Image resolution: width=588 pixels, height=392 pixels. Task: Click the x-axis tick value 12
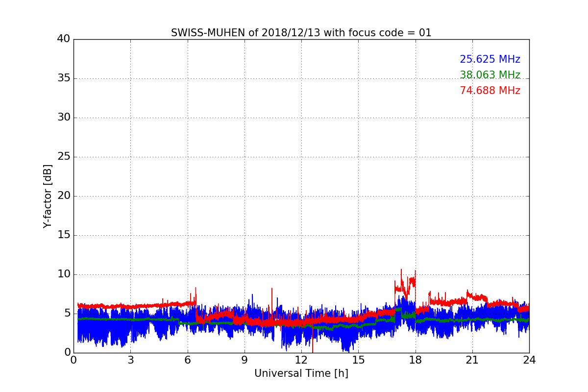click(301, 360)
